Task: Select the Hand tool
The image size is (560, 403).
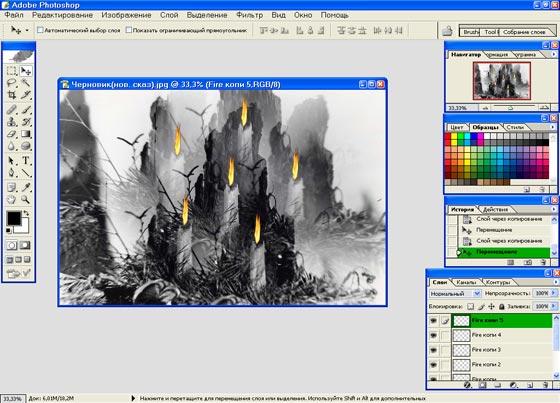Action: point(11,199)
